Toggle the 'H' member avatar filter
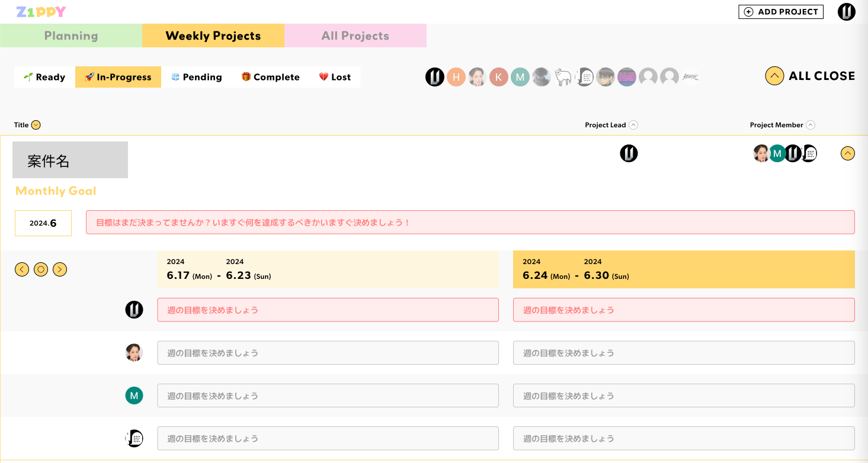 point(456,77)
